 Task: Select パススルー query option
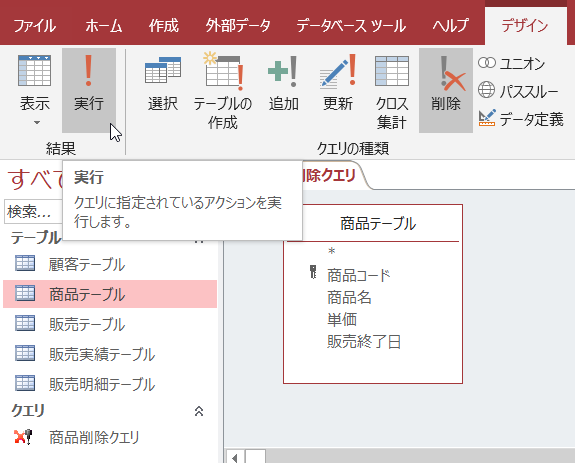point(518,91)
